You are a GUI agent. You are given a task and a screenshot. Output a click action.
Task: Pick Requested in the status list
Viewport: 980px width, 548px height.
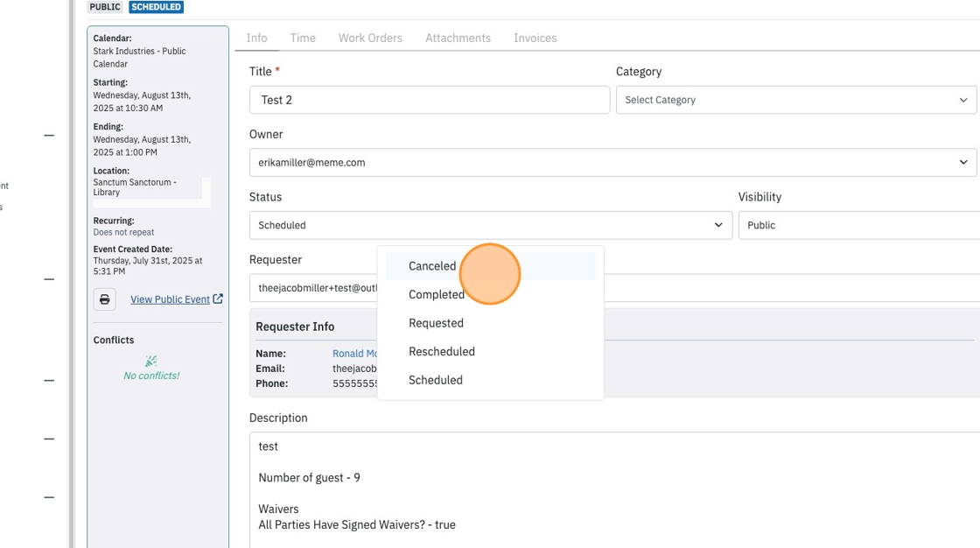click(491, 323)
